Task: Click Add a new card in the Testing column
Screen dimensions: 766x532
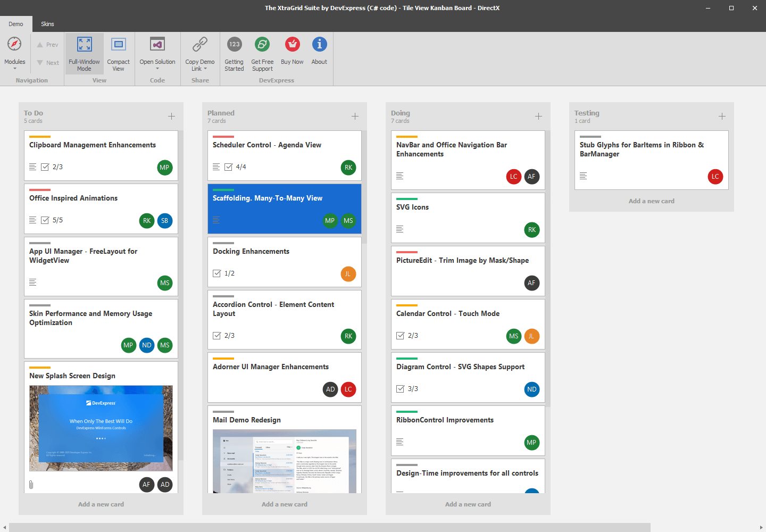Action: (651, 201)
